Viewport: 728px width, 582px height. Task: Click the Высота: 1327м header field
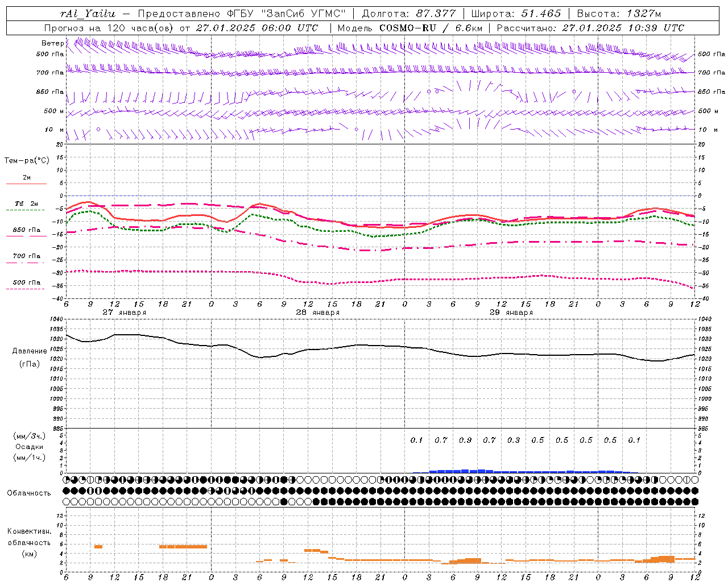619,14
